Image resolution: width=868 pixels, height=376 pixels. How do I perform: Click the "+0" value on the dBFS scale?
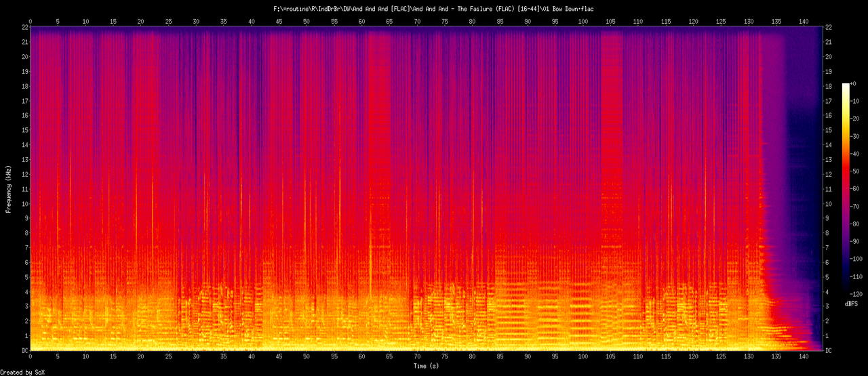[854, 83]
